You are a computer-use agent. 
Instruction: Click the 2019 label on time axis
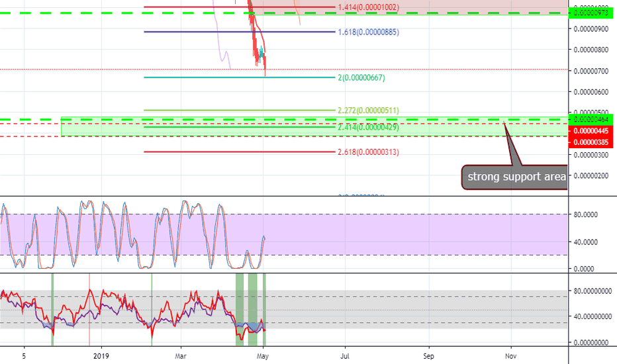click(x=101, y=356)
